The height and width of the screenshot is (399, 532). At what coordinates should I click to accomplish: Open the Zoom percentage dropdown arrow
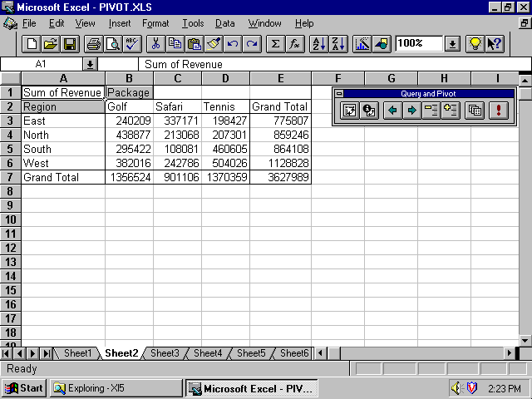pos(452,44)
